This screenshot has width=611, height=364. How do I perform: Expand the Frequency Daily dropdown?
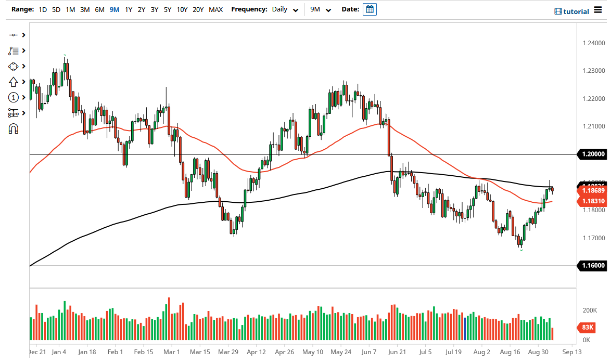click(285, 9)
